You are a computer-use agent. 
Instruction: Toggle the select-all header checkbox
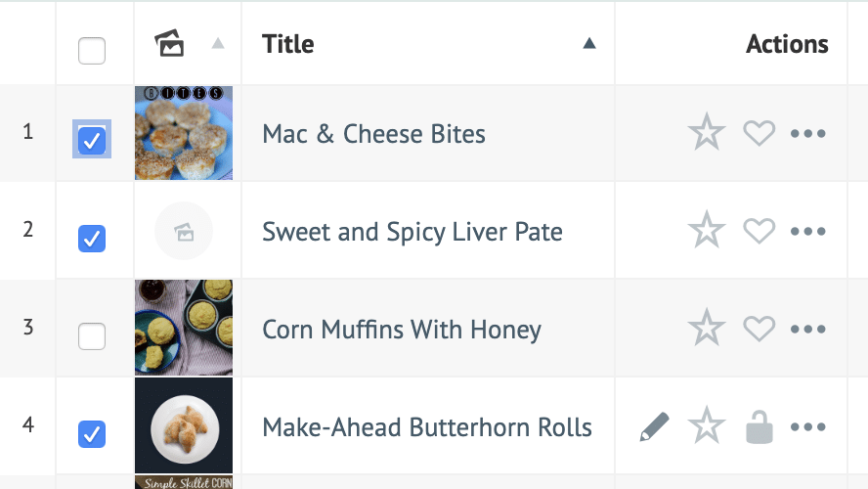pos(92,51)
